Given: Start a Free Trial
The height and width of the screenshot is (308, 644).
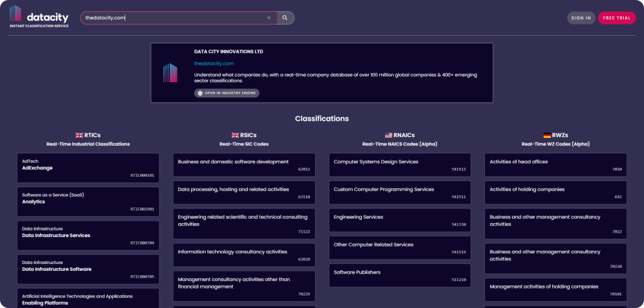Looking at the screenshot, I should point(616,18).
